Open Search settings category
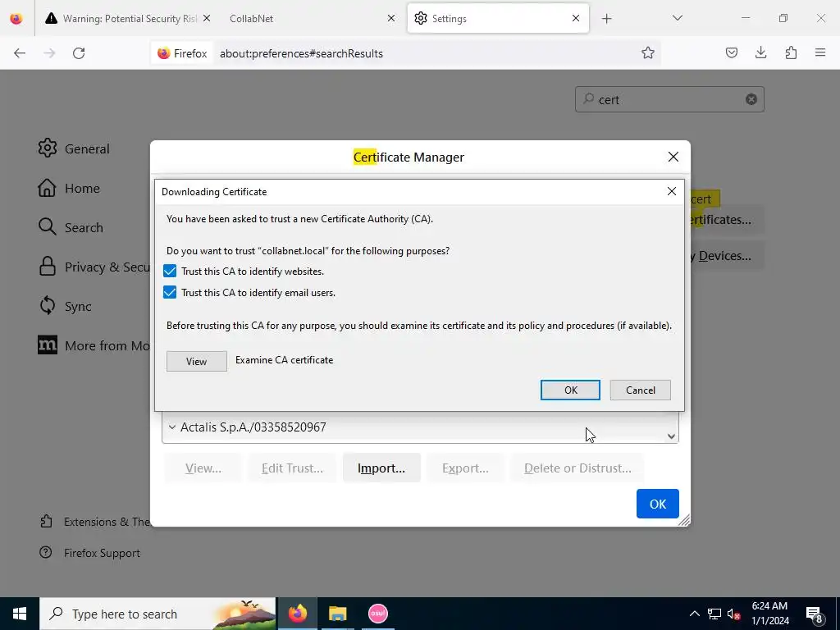The image size is (840, 630). (71, 227)
